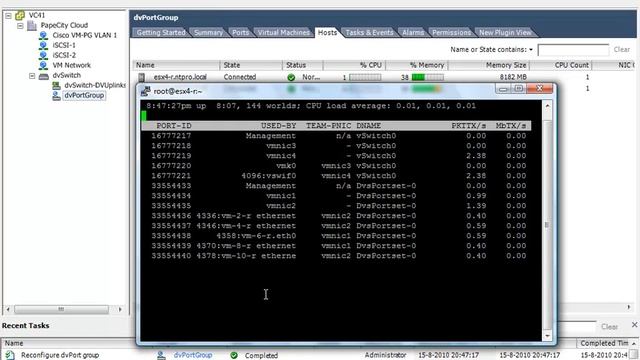Switch to the Summary tab
The image size is (640, 360).
pyautogui.click(x=208, y=32)
